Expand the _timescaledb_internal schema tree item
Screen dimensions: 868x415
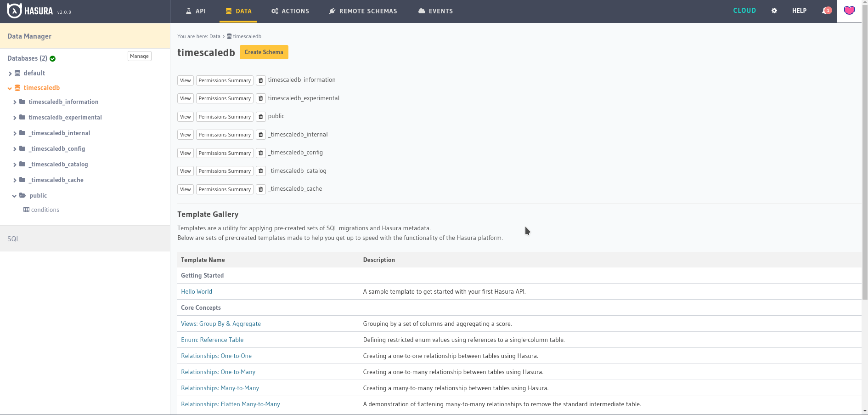coord(15,133)
